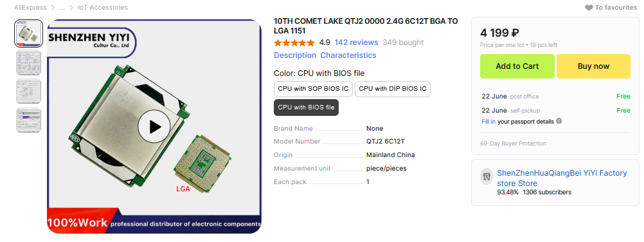Click the orange star rating icons
This screenshot has width=644, height=242.
click(x=294, y=43)
